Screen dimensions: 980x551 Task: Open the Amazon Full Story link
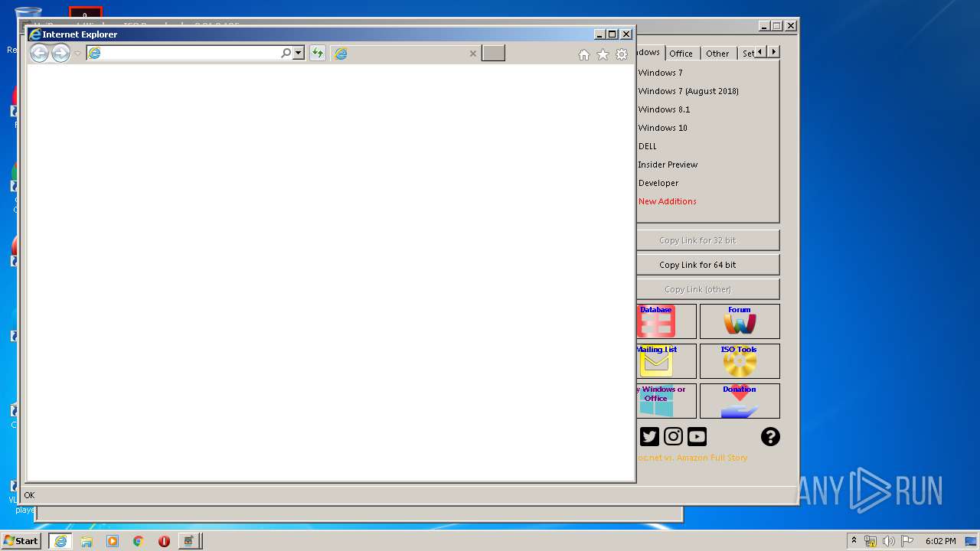point(692,458)
